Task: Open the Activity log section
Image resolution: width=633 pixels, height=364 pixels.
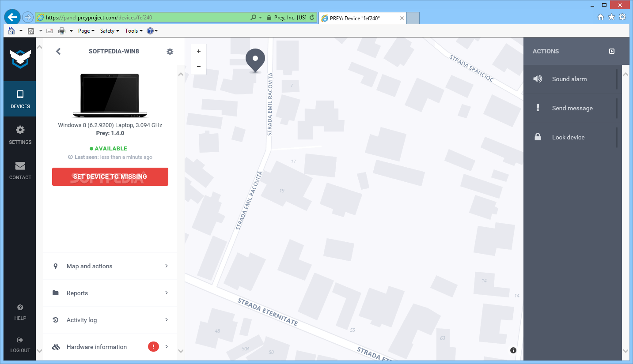Action: tap(110, 320)
